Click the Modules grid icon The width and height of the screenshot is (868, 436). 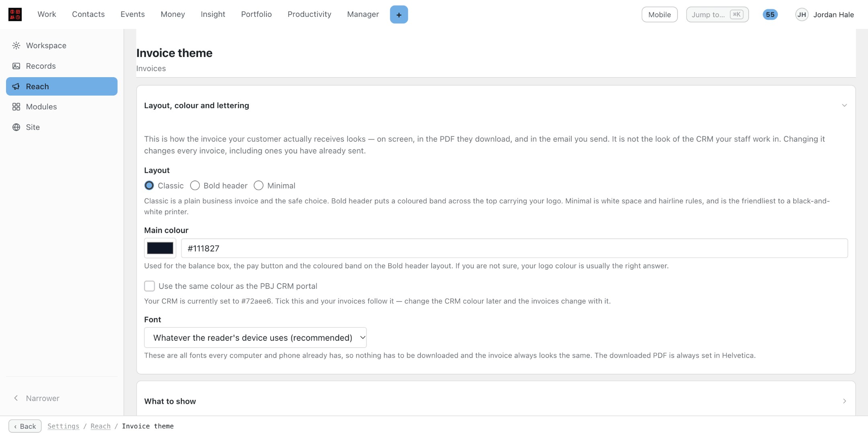coord(16,107)
